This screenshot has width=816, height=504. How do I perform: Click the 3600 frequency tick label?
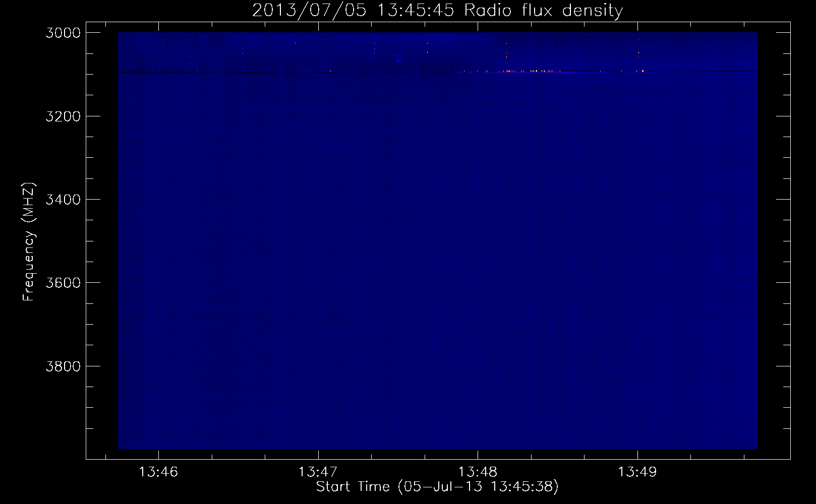(x=63, y=282)
